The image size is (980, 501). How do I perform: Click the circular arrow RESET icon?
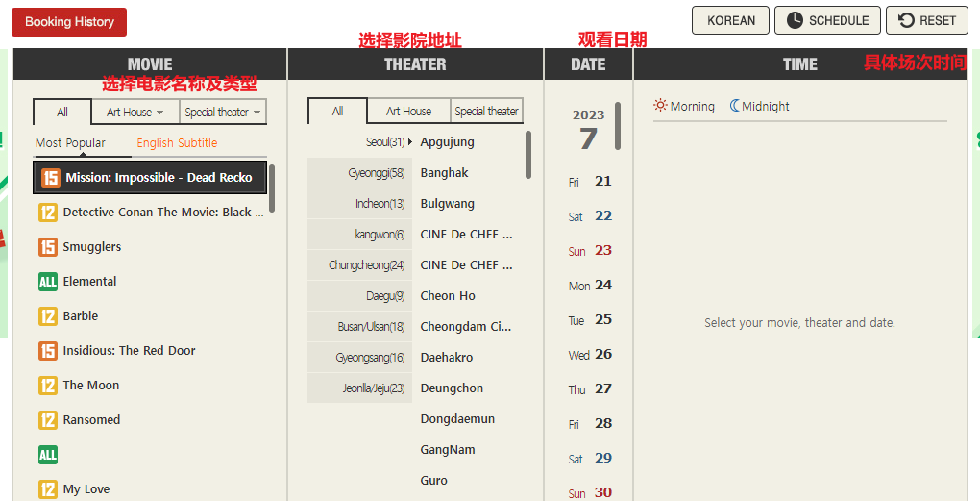[905, 20]
